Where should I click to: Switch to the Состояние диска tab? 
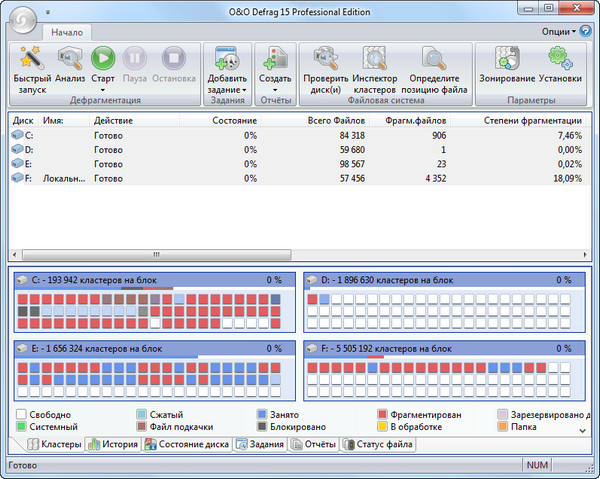pos(187,445)
